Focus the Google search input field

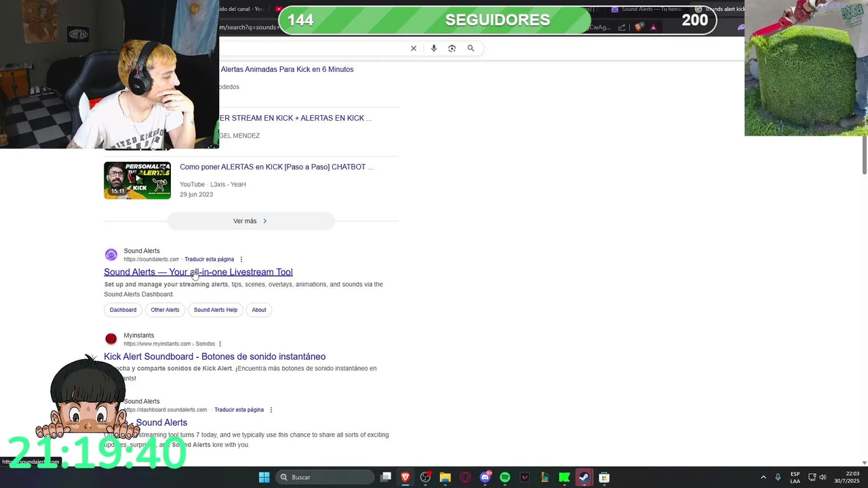click(312, 48)
